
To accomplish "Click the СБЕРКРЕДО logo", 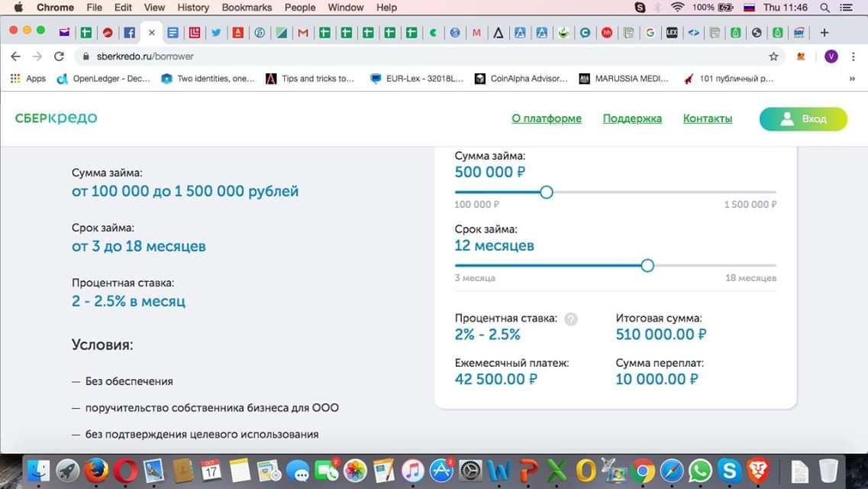I will click(x=56, y=118).
